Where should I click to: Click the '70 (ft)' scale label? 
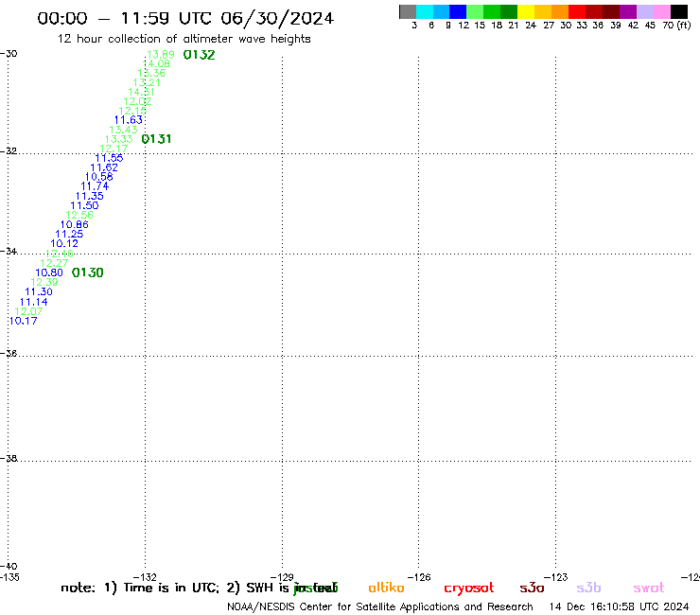point(676,26)
